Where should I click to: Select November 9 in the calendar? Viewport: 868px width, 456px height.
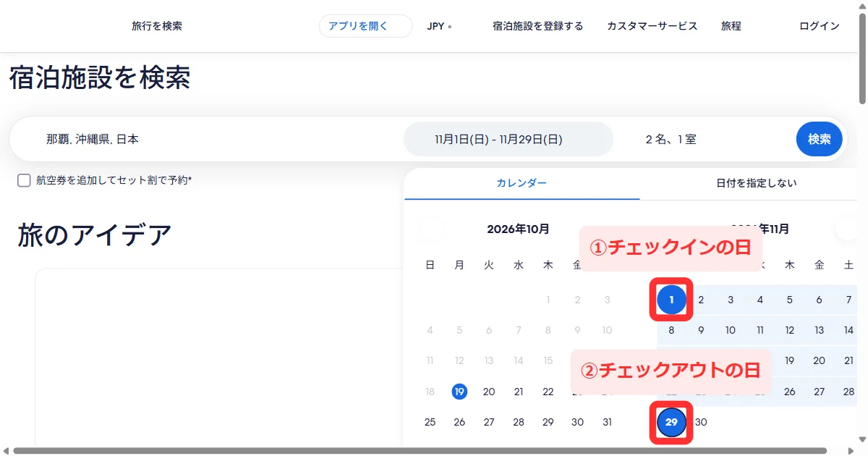point(701,330)
